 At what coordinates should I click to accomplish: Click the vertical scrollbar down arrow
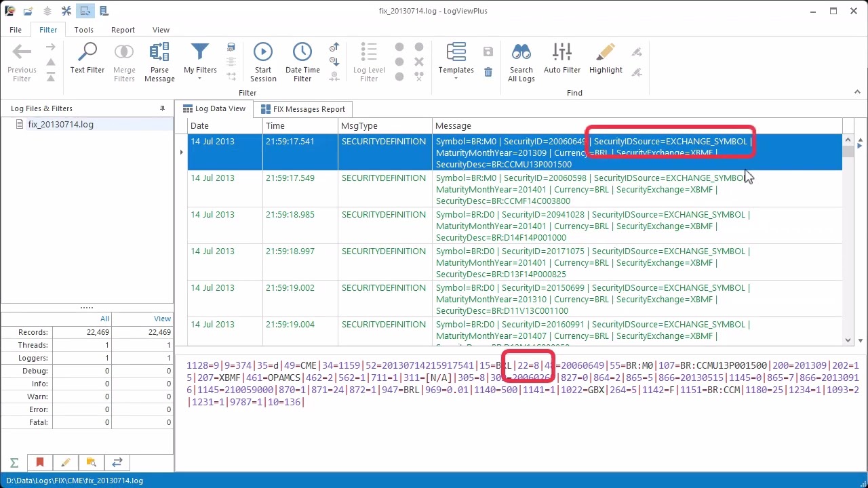[x=848, y=340]
